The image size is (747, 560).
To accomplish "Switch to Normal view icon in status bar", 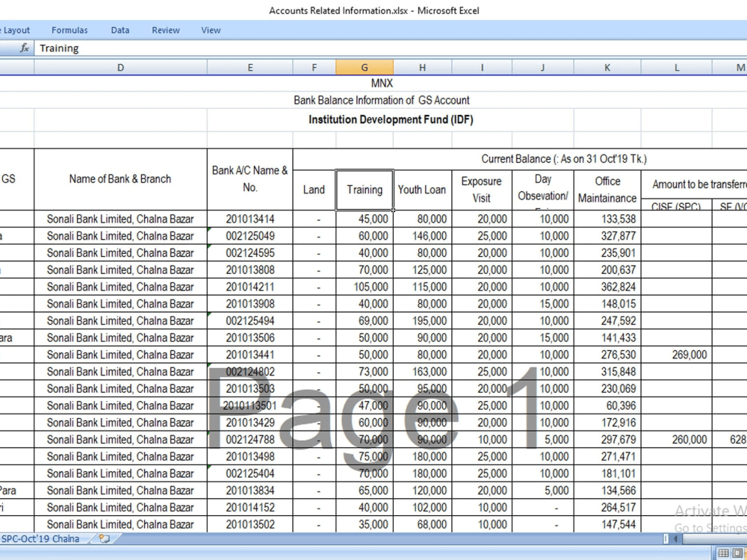I will pos(724,553).
